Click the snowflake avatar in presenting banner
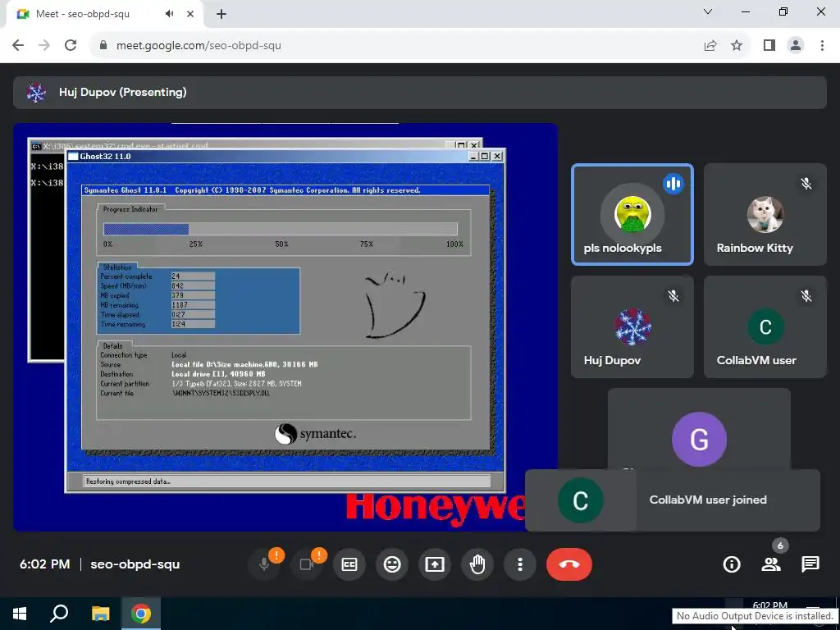 (x=36, y=93)
